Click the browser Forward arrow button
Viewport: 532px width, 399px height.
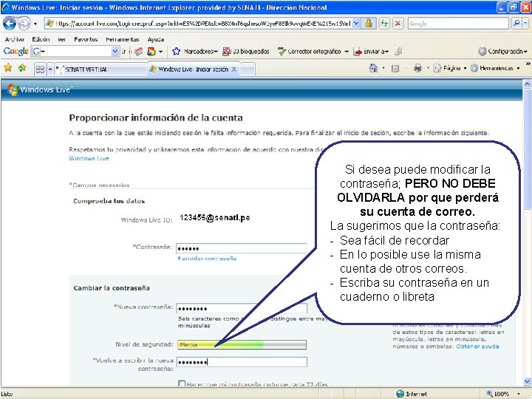point(24,24)
